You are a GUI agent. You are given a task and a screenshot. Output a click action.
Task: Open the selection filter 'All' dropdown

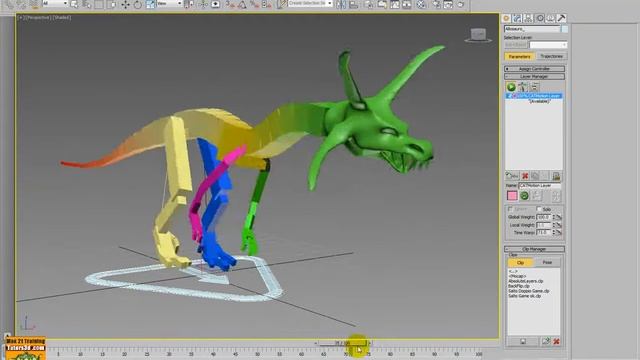tap(55, 3)
